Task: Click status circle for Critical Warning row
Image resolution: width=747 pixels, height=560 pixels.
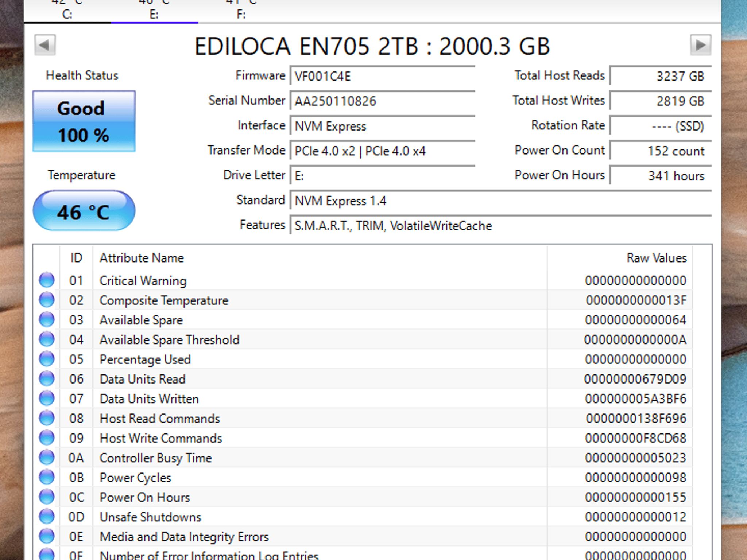Action: 47,280
